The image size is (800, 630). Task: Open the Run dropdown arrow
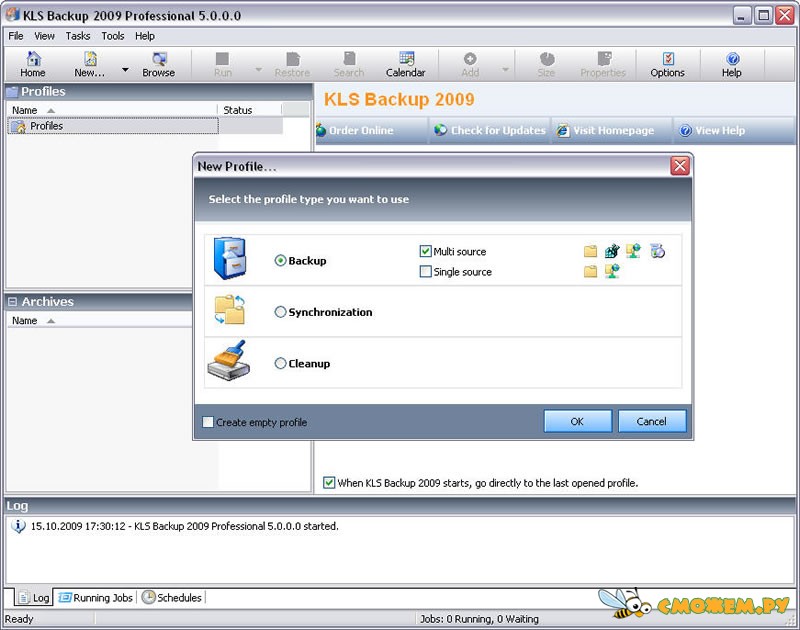tap(258, 70)
